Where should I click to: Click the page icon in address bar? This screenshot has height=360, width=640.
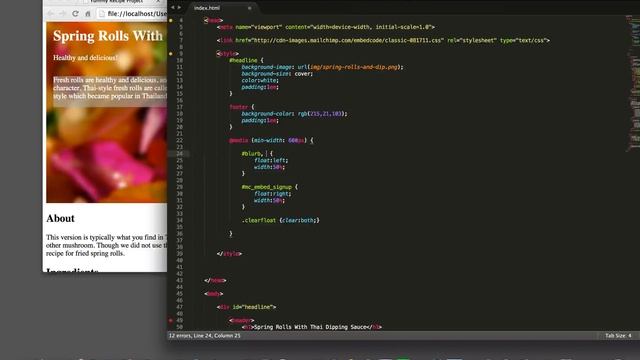click(102, 13)
